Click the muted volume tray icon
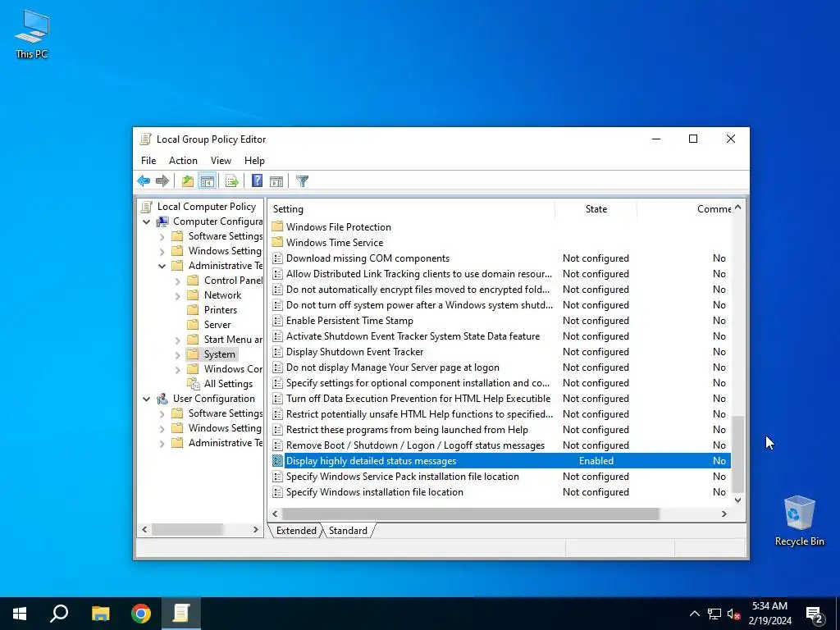 click(733, 614)
